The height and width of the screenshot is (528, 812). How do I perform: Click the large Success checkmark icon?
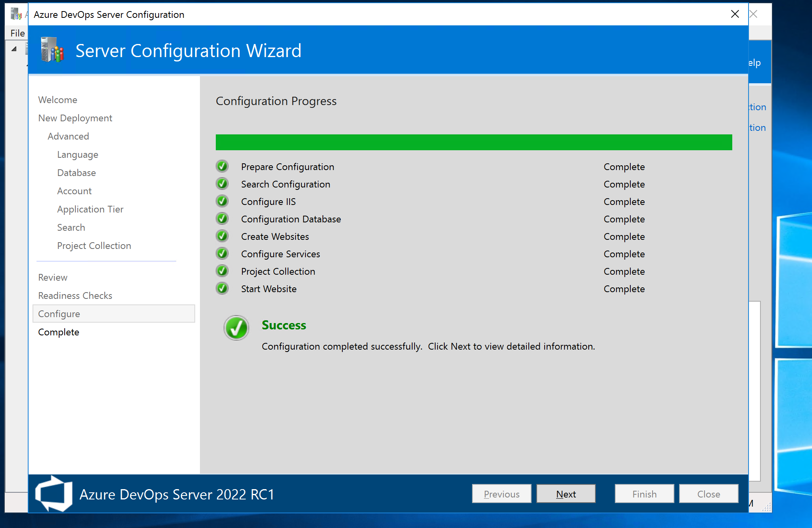236,328
